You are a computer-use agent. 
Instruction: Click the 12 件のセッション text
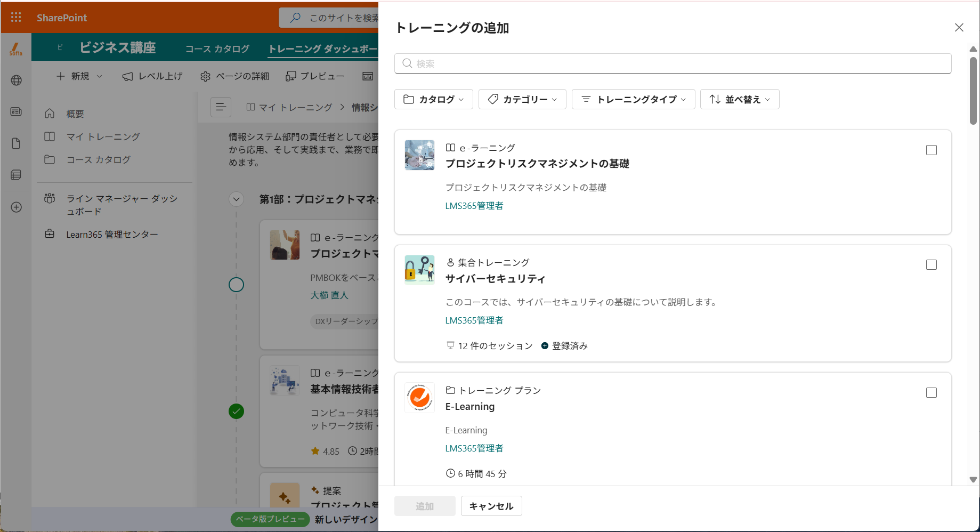(495, 346)
